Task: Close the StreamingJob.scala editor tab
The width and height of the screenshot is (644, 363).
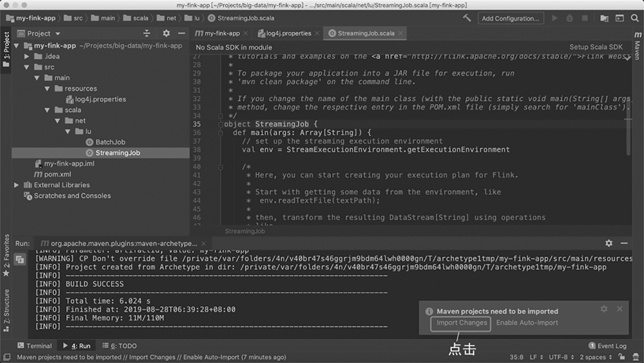Action: pos(401,33)
